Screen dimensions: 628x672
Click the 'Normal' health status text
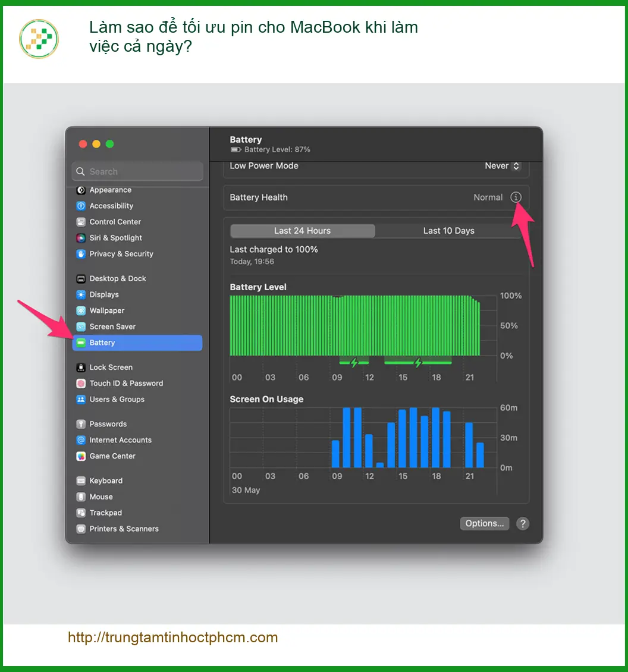pos(488,197)
